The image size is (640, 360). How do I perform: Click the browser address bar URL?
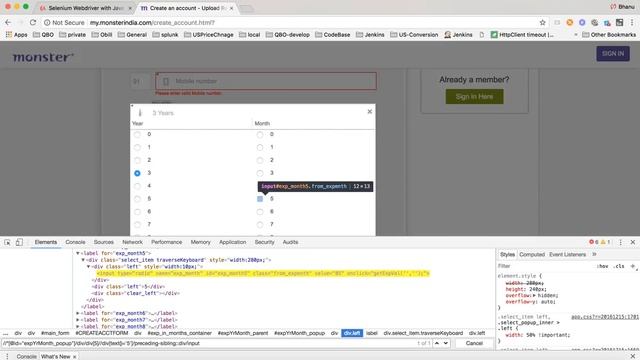coord(152,22)
